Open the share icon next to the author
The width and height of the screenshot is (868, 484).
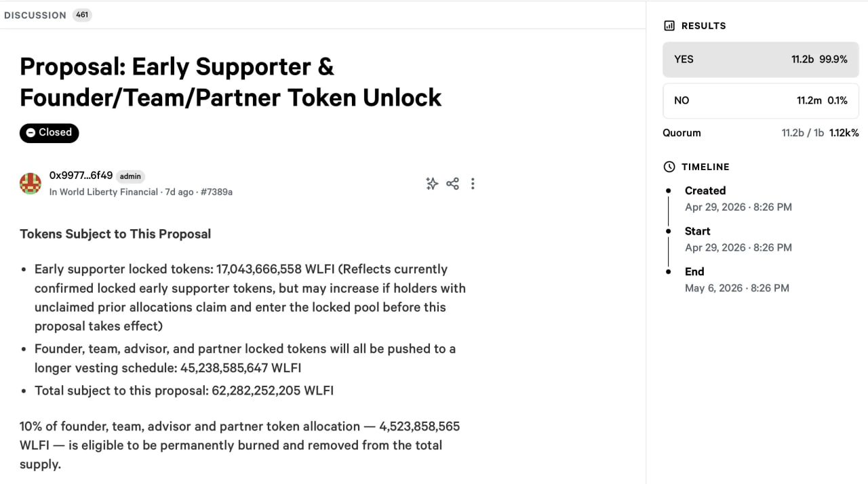pos(453,184)
